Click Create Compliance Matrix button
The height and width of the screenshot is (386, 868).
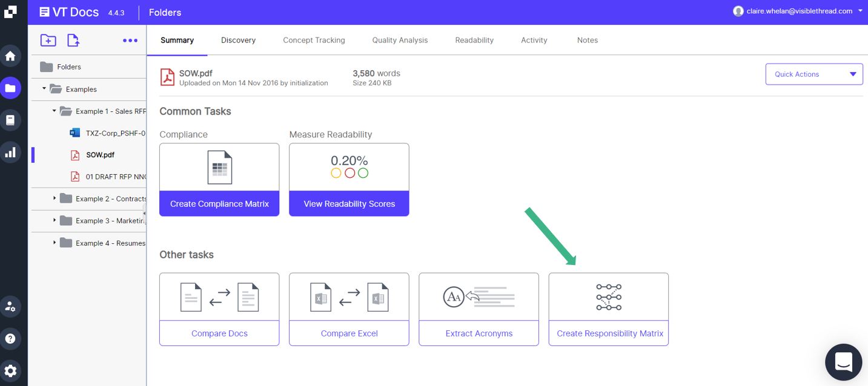219,204
